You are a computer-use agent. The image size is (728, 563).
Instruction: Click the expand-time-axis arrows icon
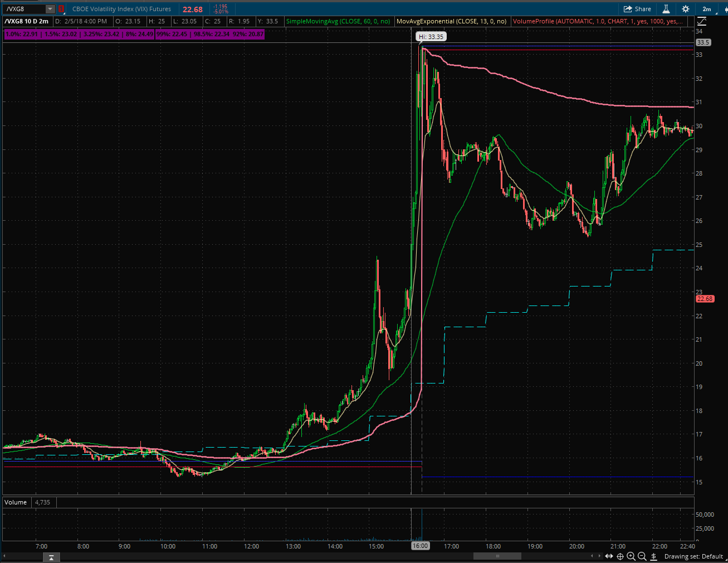609,556
